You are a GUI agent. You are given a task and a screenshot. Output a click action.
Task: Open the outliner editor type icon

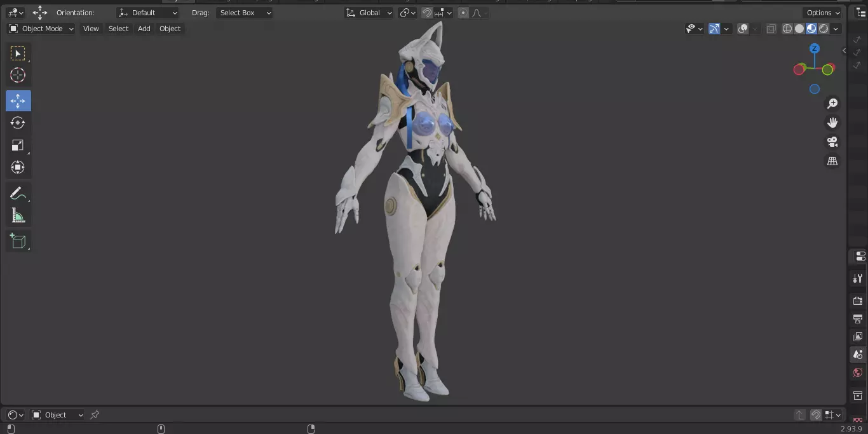[861, 13]
